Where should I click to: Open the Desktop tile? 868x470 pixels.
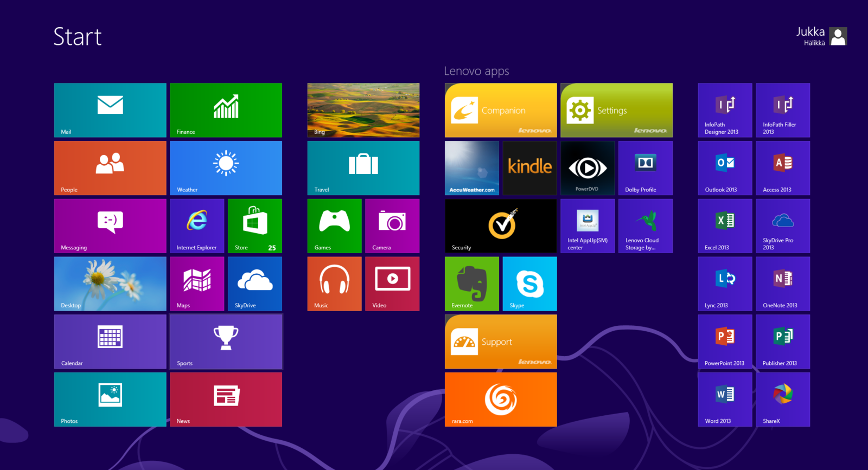(x=110, y=284)
